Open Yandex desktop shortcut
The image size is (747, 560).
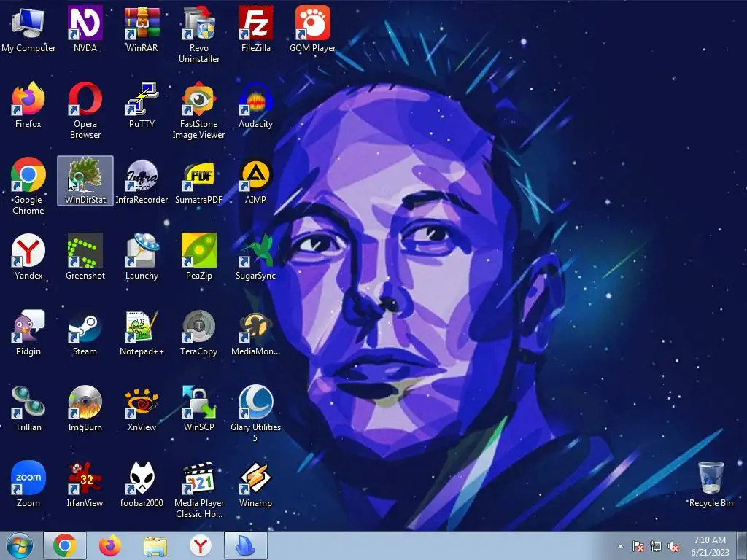[28, 257]
